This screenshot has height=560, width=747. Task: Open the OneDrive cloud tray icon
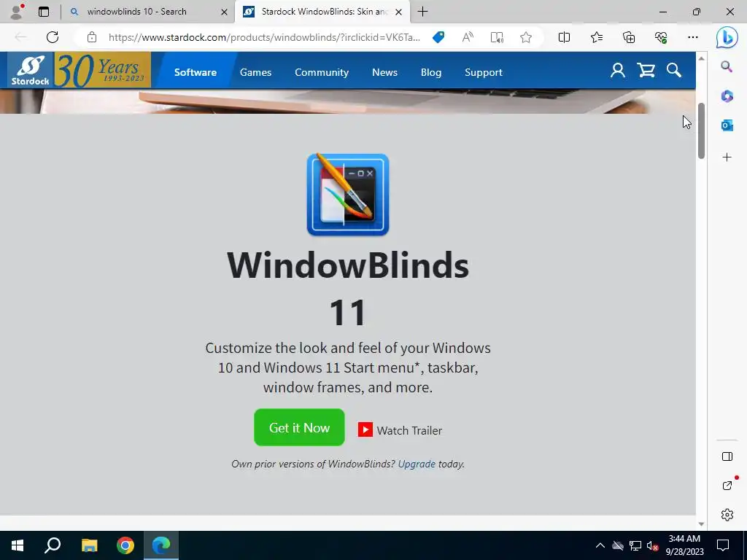coord(618,545)
